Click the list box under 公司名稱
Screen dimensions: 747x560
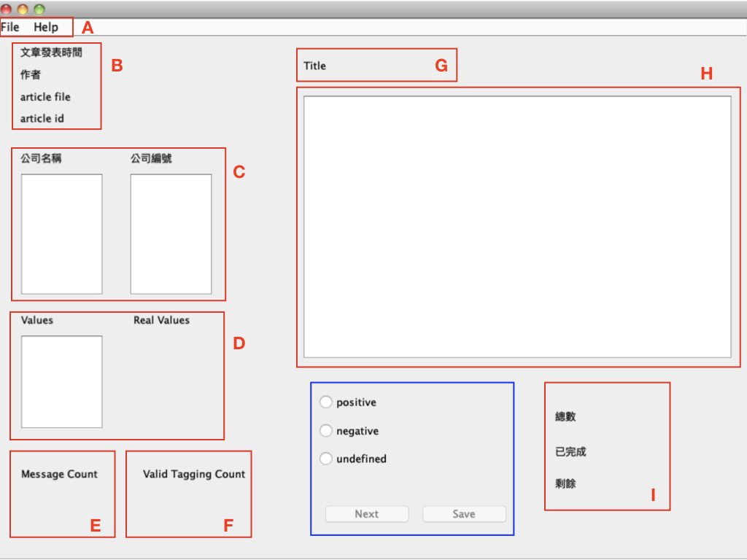61,234
